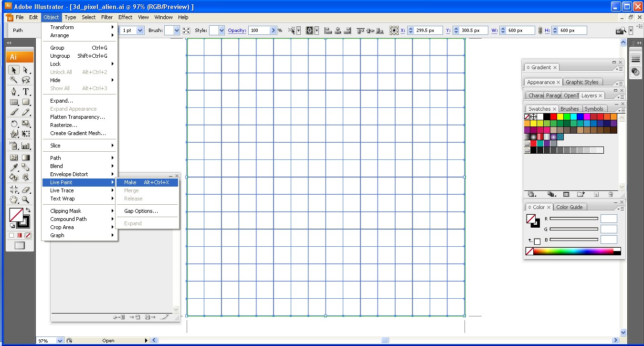Select the Zoom tool

click(x=26, y=199)
